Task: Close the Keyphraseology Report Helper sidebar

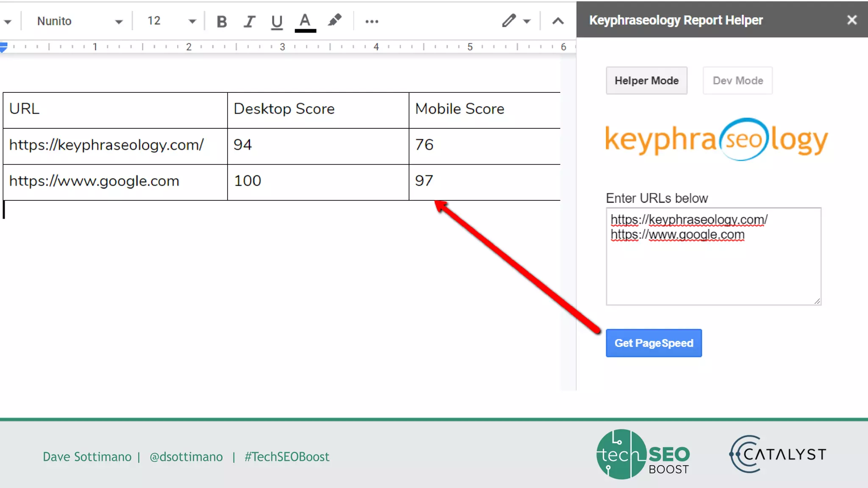Action: pyautogui.click(x=852, y=20)
